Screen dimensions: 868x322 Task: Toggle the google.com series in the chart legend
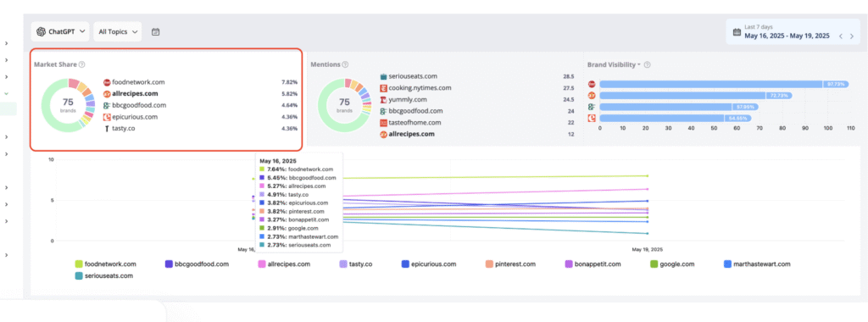pos(672,264)
